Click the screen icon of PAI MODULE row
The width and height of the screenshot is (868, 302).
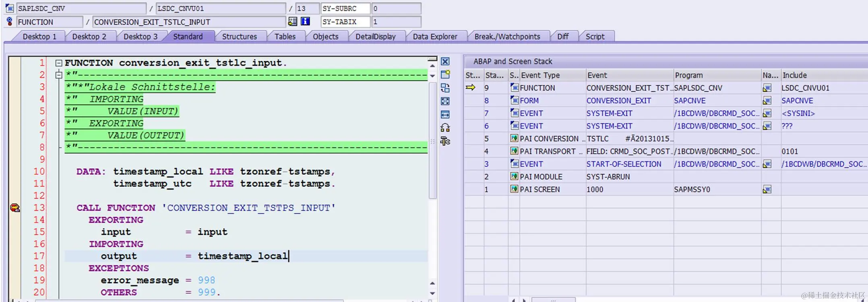pos(514,176)
